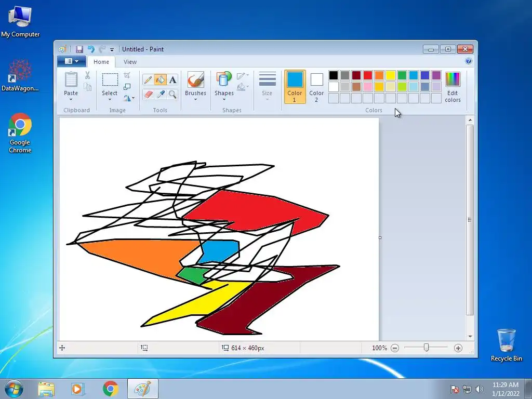
Task: Click the zoom slider handle
Action: [x=426, y=348]
